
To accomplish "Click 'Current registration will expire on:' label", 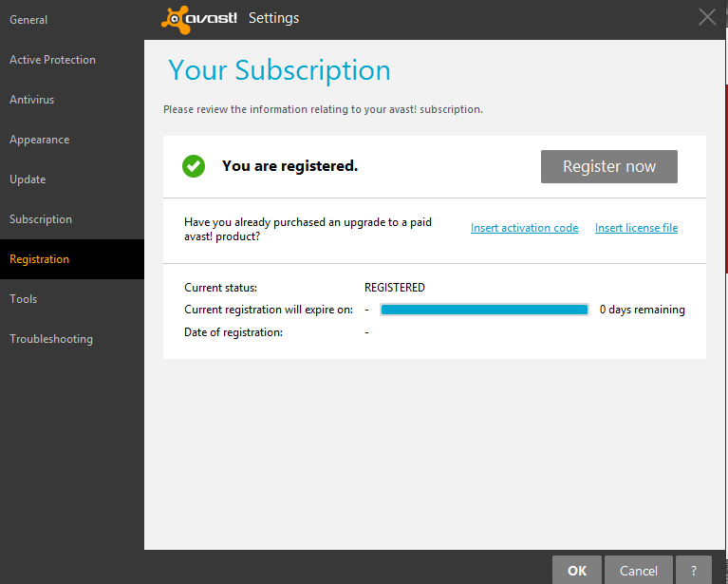I will pyautogui.click(x=269, y=310).
